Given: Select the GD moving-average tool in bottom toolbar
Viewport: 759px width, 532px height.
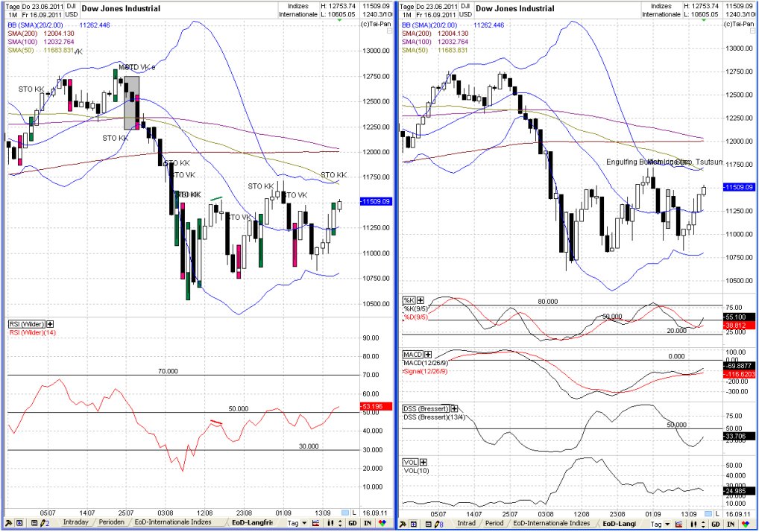Looking at the screenshot, I should click(x=353, y=524).
